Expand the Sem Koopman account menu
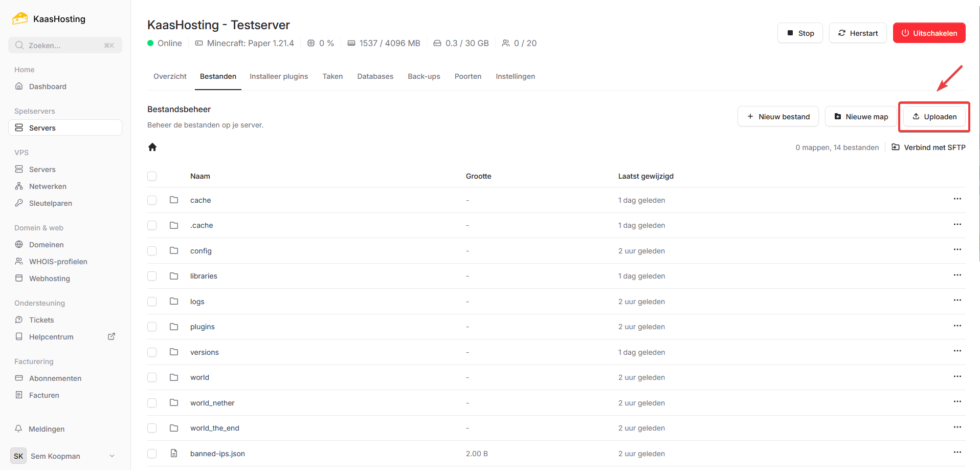The image size is (980, 470). (112, 456)
